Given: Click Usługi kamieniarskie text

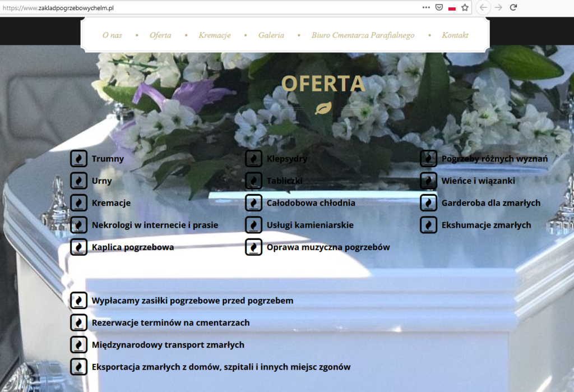Looking at the screenshot, I should [x=310, y=225].
